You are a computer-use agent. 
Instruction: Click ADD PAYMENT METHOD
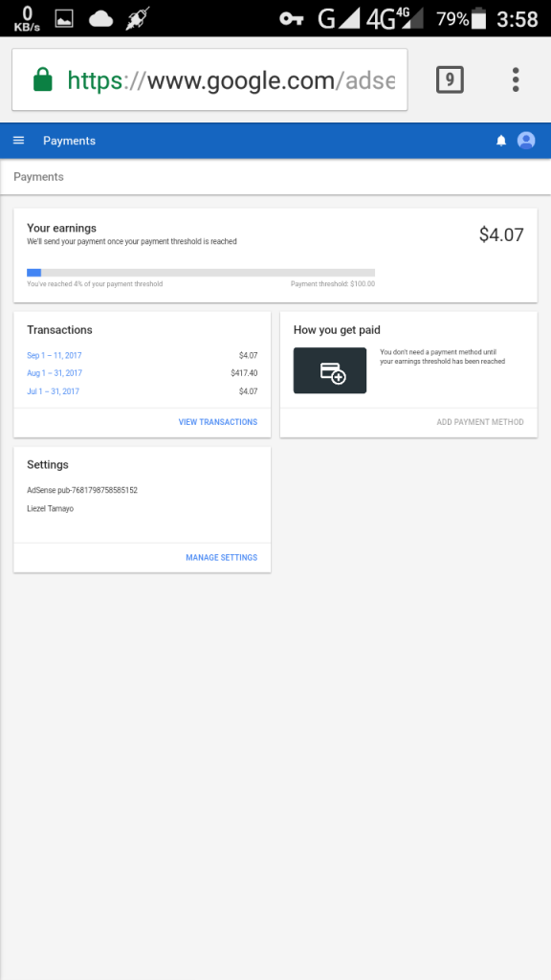click(480, 422)
